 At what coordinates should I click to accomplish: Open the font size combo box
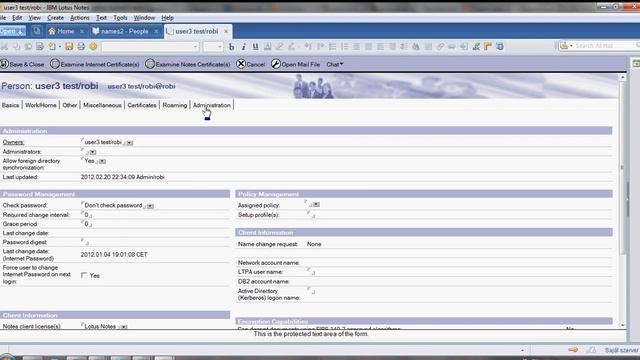pyautogui.click(x=213, y=47)
